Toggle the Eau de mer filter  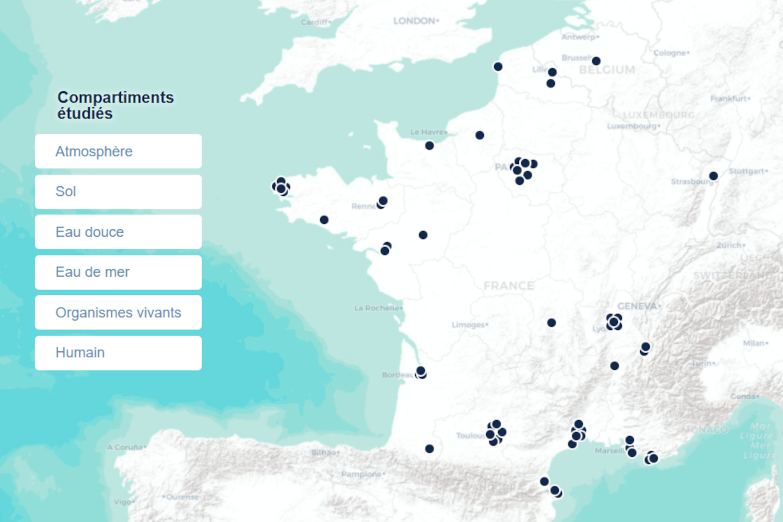118,272
